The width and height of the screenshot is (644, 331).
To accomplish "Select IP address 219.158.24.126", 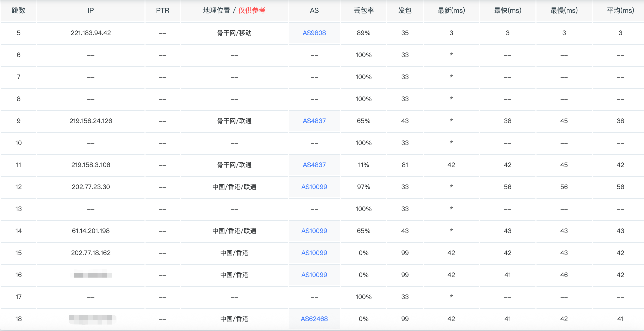I will (x=91, y=121).
